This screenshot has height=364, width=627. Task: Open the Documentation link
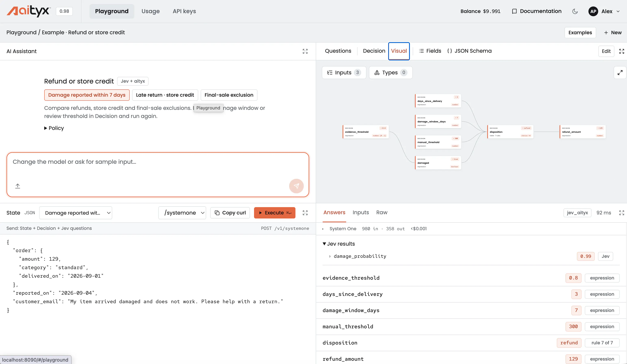tap(537, 11)
